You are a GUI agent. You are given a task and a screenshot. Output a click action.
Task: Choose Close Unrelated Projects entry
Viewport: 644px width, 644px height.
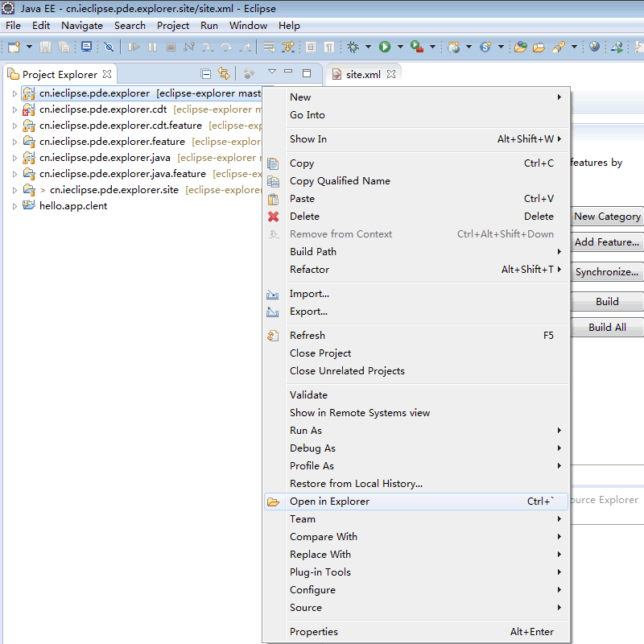tap(416, 371)
